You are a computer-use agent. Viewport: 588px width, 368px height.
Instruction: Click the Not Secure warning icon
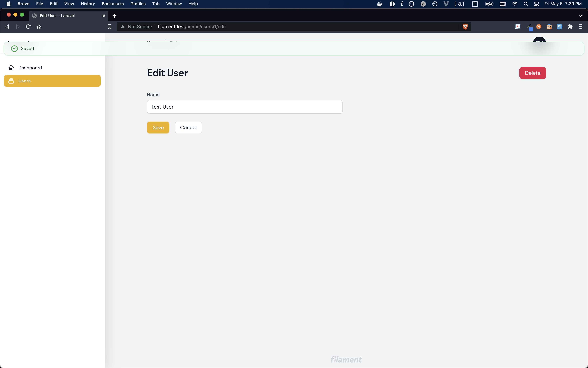click(123, 27)
